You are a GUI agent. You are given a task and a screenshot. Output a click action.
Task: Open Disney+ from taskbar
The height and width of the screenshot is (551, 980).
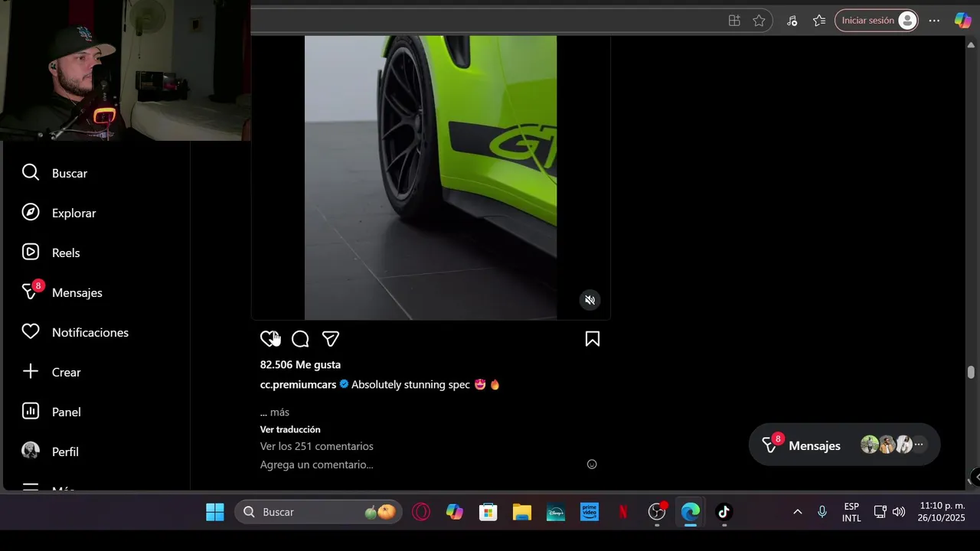pos(556,512)
